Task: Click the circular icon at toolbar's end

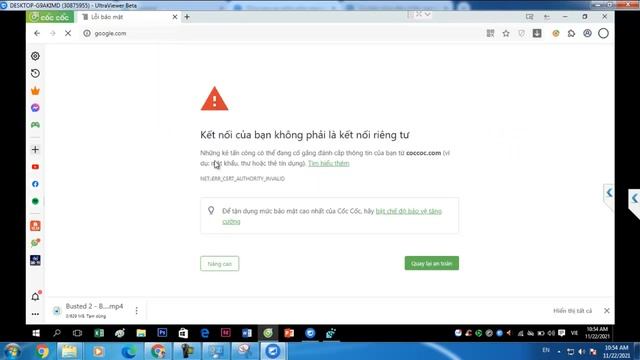Action: [603, 33]
